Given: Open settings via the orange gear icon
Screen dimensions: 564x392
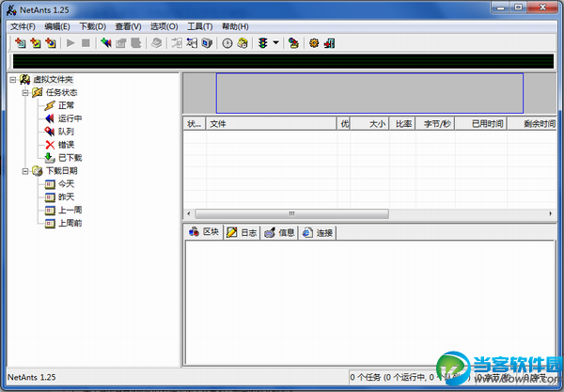Looking at the screenshot, I should [x=314, y=43].
